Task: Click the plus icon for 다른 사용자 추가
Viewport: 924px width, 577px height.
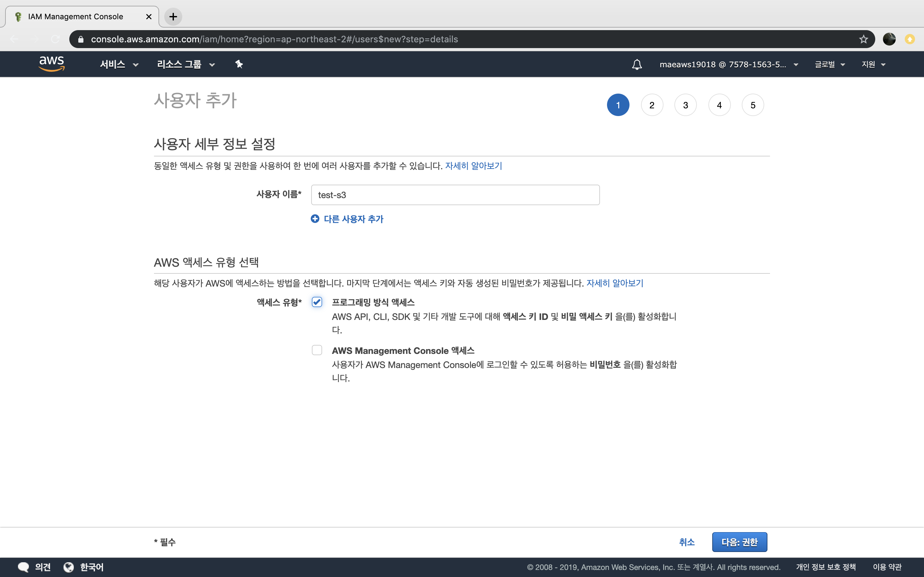Action: tap(315, 219)
